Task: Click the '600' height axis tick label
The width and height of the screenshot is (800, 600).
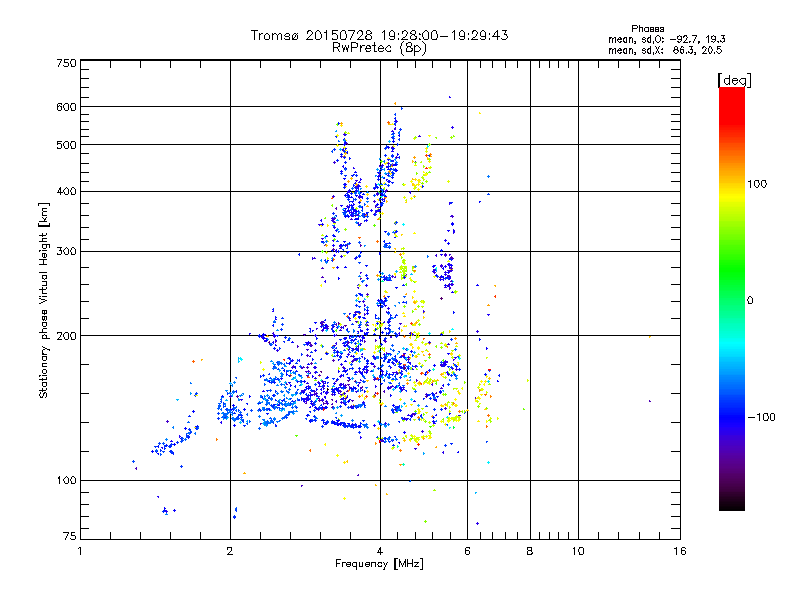Action: [x=66, y=107]
